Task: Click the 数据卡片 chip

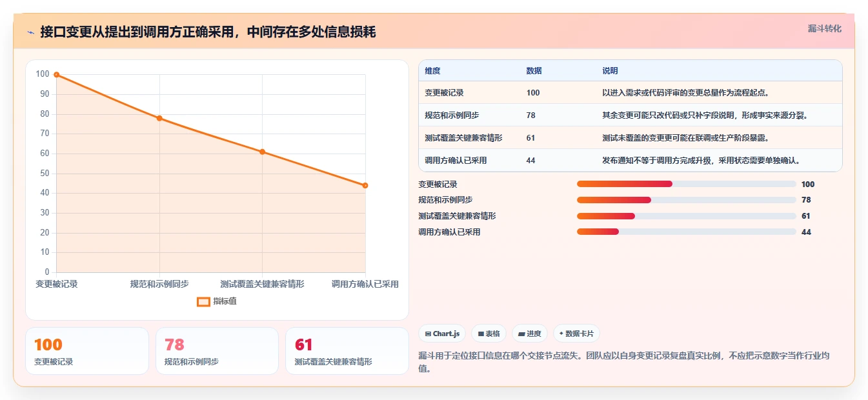Action: click(576, 334)
